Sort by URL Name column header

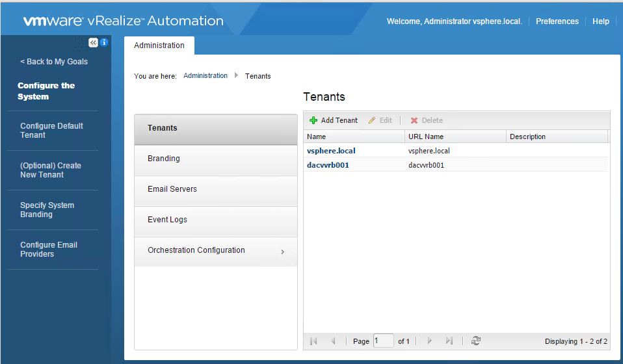455,136
